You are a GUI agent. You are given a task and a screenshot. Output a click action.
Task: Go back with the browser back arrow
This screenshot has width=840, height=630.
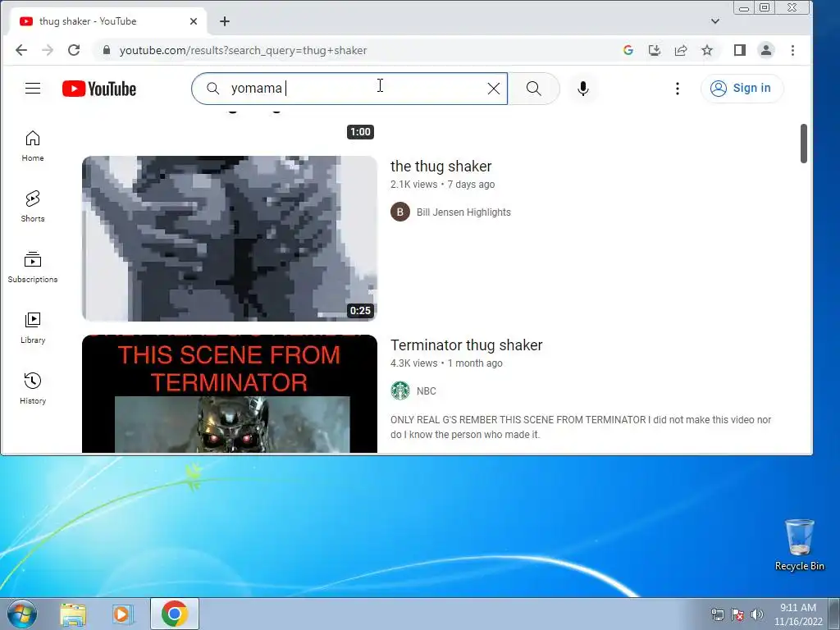pos(21,50)
